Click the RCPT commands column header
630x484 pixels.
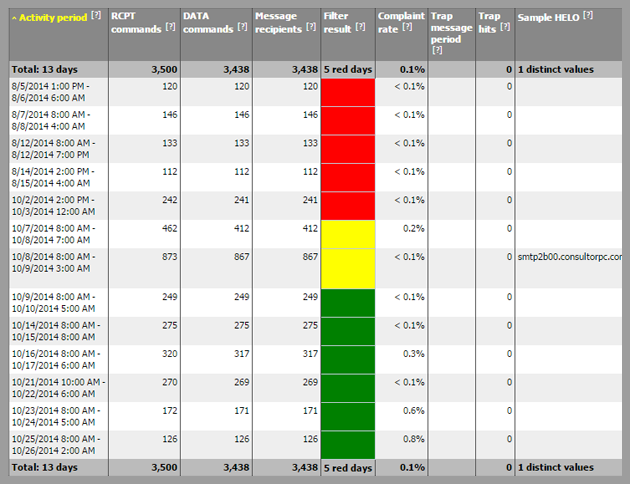tap(136, 23)
